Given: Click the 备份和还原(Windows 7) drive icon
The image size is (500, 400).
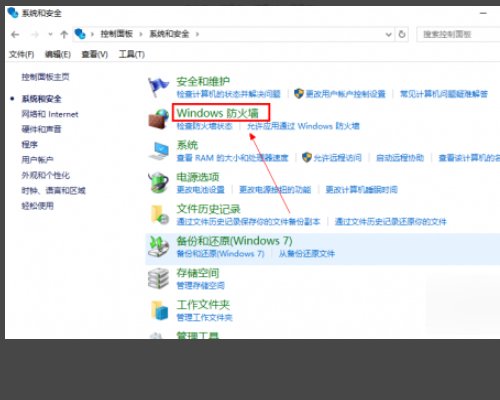Looking at the screenshot, I should tap(158, 246).
